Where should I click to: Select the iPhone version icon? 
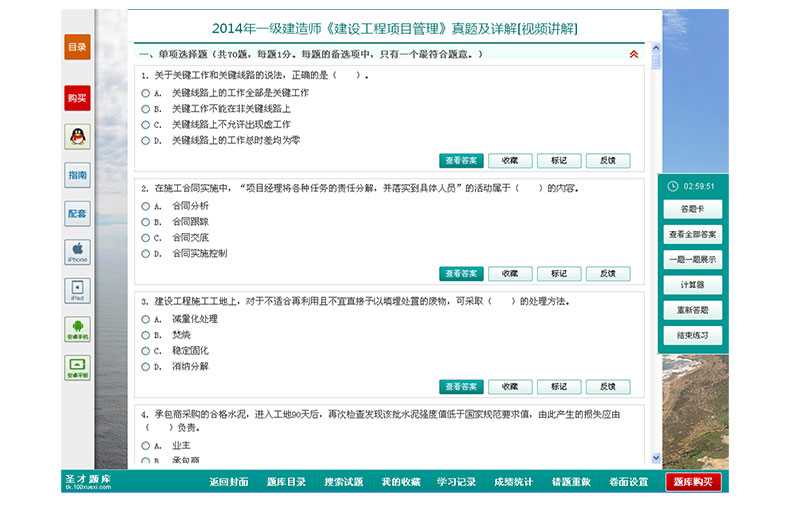click(77, 251)
